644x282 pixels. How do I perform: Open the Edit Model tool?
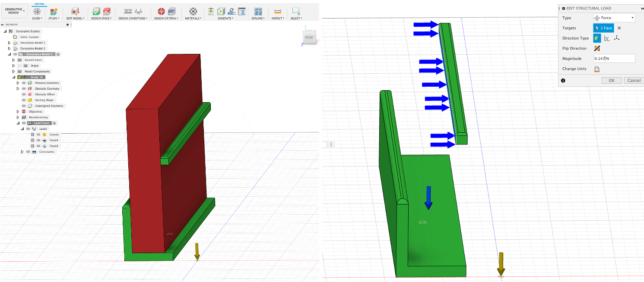click(x=75, y=11)
